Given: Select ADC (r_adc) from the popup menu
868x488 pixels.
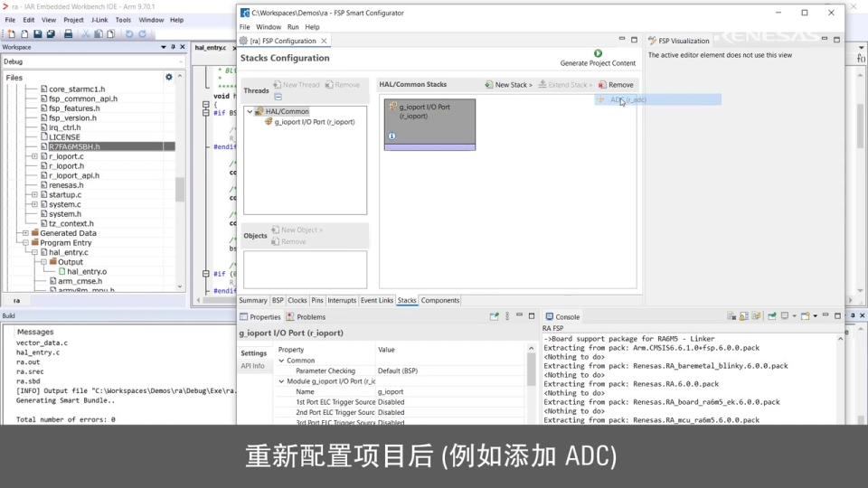Looking at the screenshot, I should pyautogui.click(x=627, y=99).
